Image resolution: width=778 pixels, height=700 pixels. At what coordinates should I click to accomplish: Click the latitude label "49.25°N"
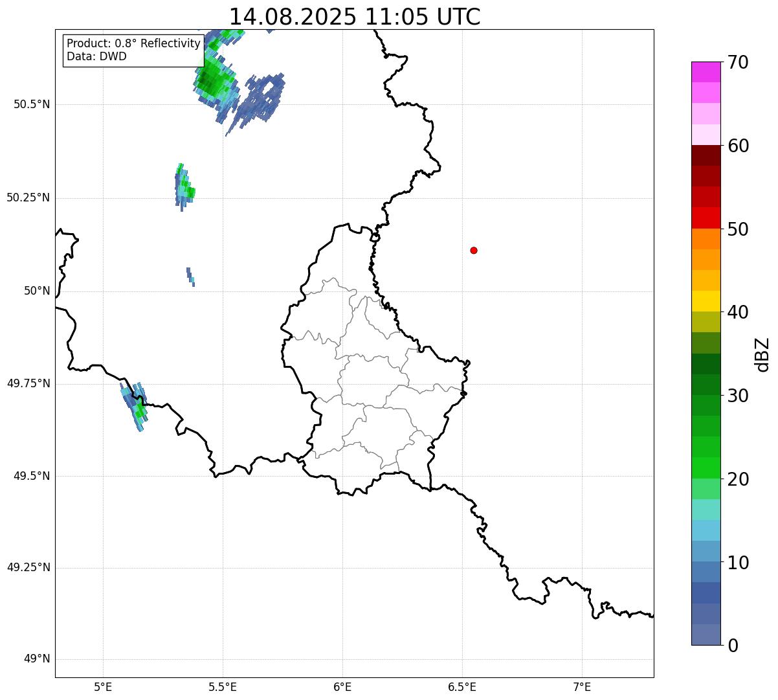(x=28, y=567)
